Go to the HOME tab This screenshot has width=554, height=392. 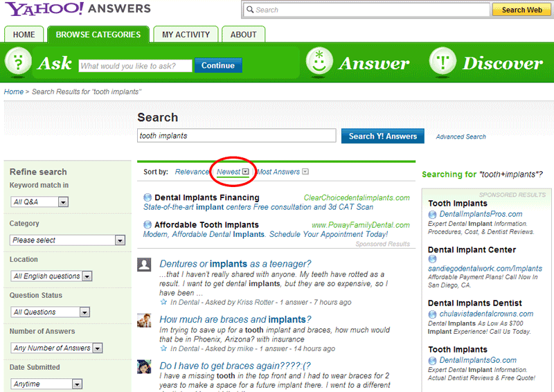point(24,35)
